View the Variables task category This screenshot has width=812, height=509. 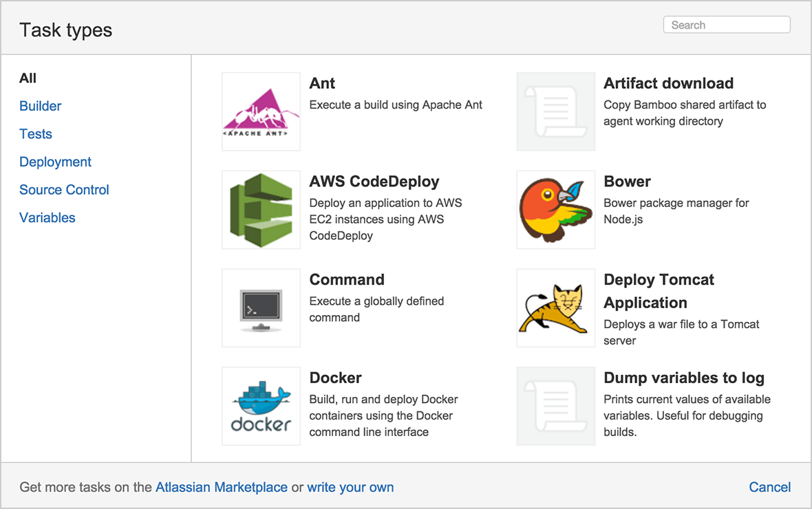[47, 217]
